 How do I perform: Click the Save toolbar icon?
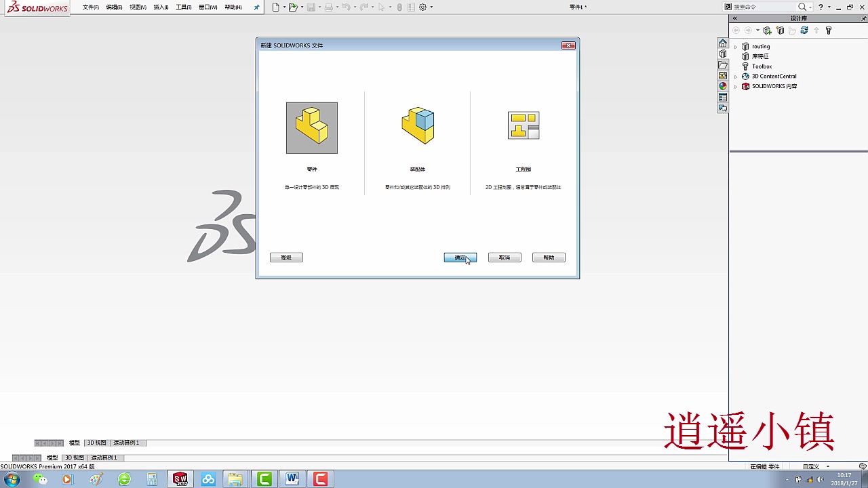tap(311, 7)
